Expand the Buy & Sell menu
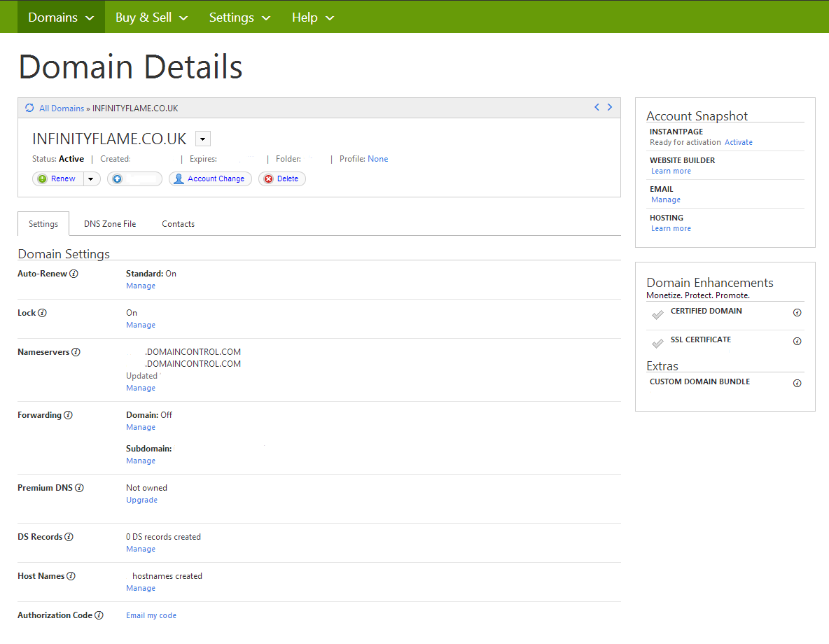The height and width of the screenshot is (644, 829). tap(151, 17)
